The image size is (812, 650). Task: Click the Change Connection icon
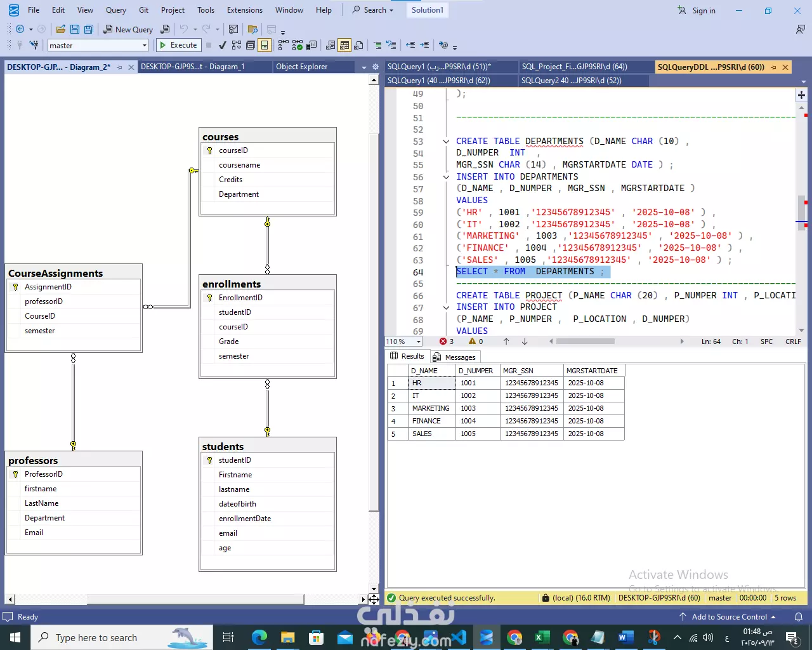tap(34, 45)
